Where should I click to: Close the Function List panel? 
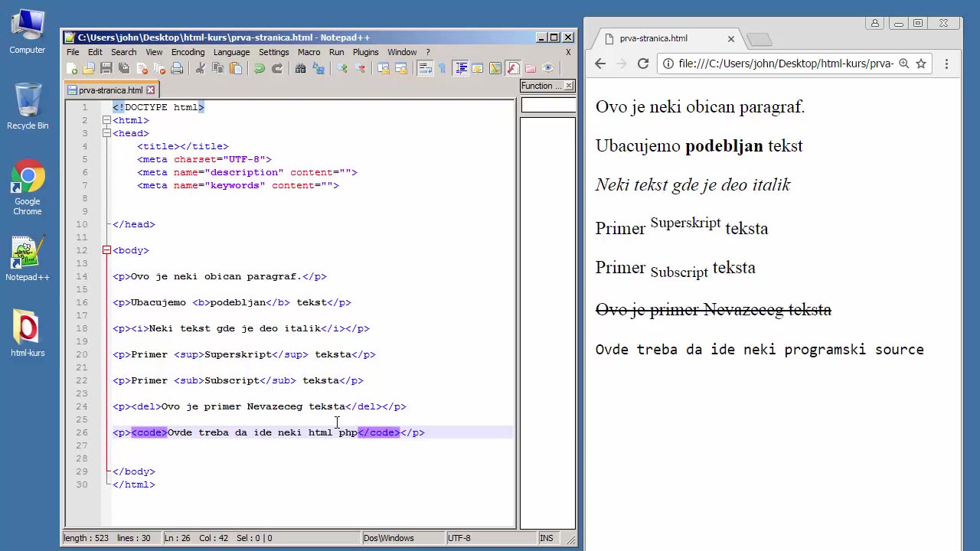click(x=569, y=86)
